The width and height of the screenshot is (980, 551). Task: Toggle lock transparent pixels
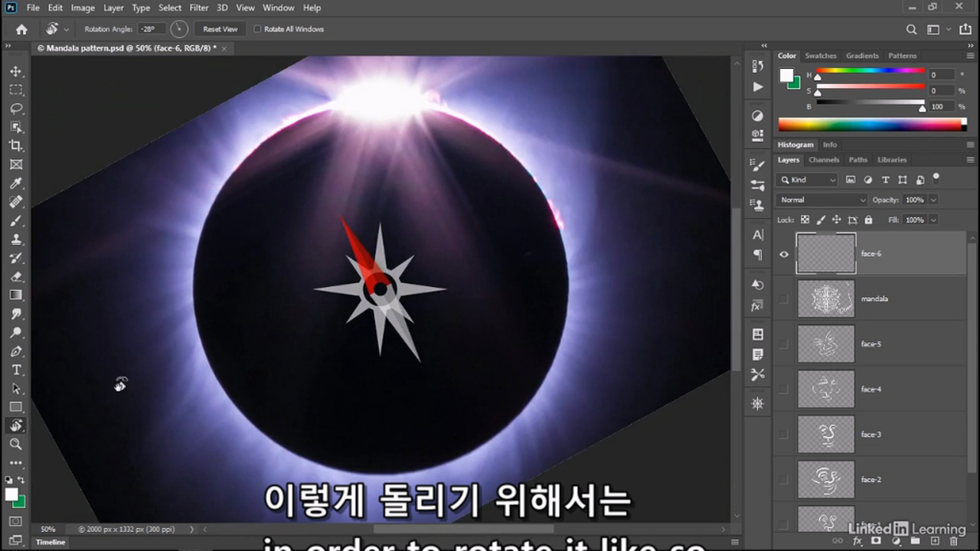805,220
